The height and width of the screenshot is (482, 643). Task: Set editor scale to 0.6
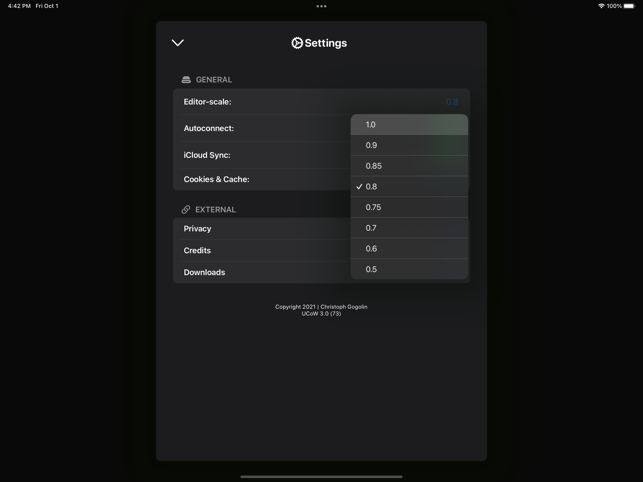pos(409,249)
